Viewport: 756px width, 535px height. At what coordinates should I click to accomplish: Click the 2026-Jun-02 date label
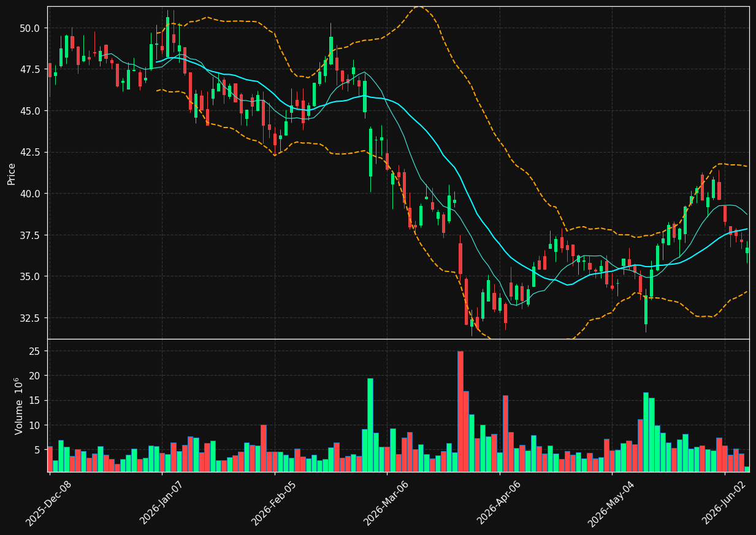725,503
